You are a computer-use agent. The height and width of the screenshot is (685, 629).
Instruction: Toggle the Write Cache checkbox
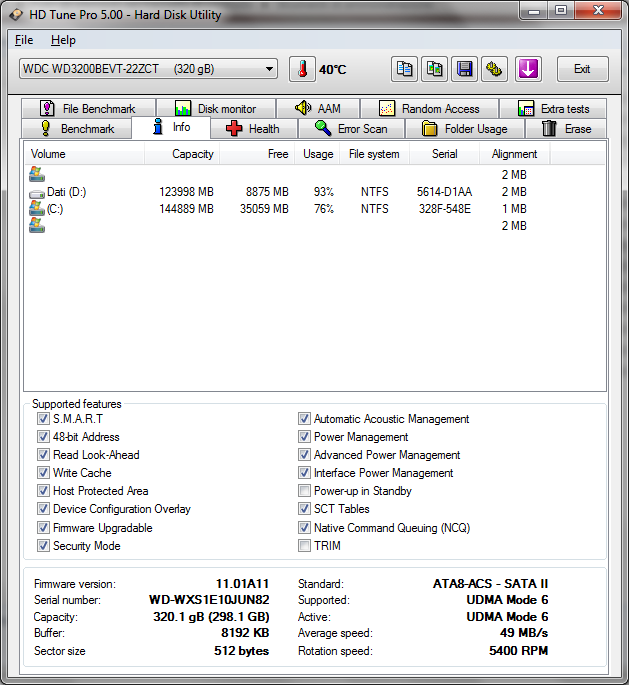[x=43, y=472]
